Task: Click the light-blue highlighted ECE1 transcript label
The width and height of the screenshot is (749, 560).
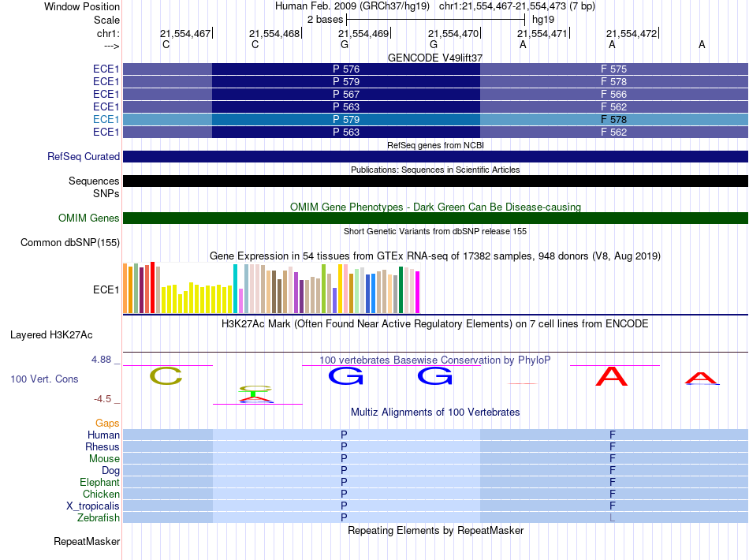Action: (106, 119)
